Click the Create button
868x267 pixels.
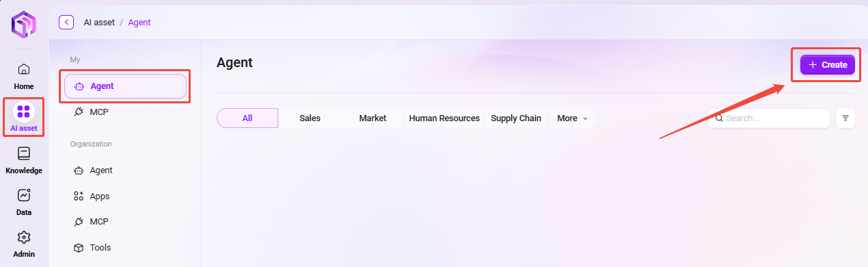(828, 64)
